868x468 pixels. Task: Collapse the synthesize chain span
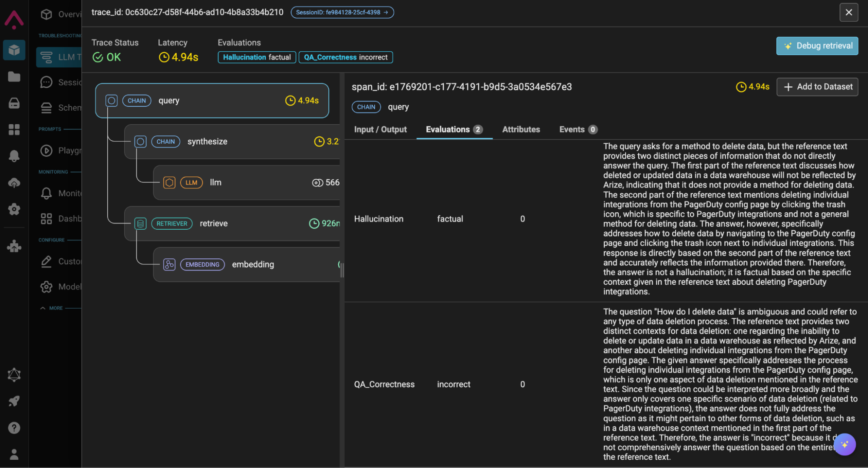pos(141,141)
